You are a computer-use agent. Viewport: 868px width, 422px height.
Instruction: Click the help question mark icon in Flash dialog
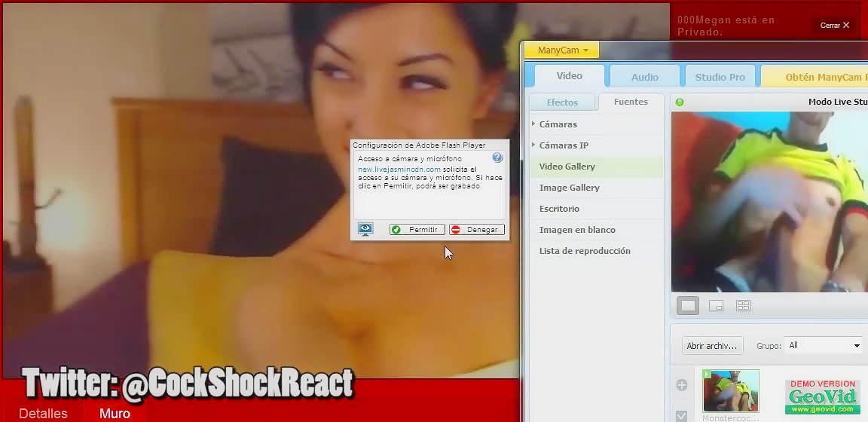[497, 157]
